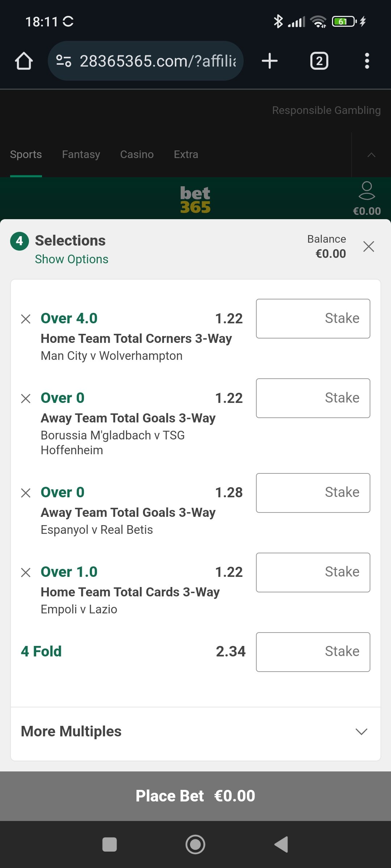Viewport: 391px width, 868px height.
Task: Remove the Espanyol v Real Betis selection
Action: pyautogui.click(x=26, y=493)
